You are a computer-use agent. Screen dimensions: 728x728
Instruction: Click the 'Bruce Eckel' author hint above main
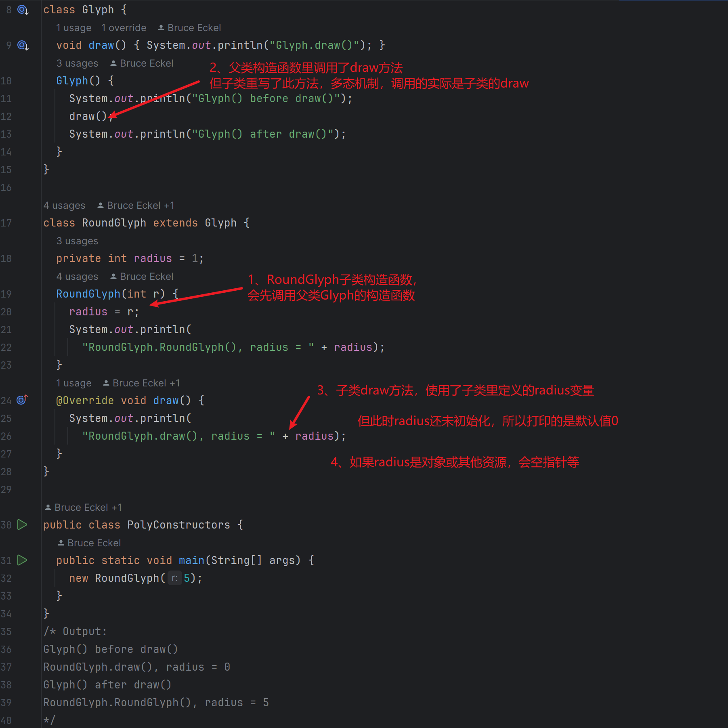89,543
